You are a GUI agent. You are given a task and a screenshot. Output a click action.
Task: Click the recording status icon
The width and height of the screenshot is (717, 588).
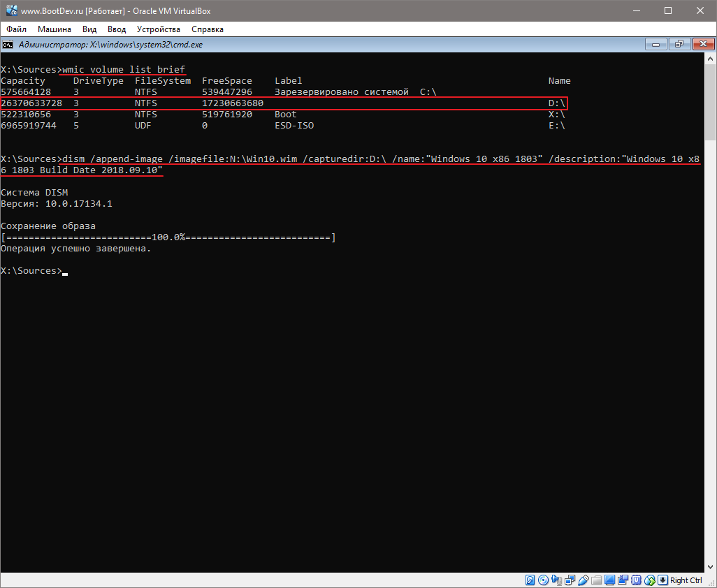pos(623,580)
